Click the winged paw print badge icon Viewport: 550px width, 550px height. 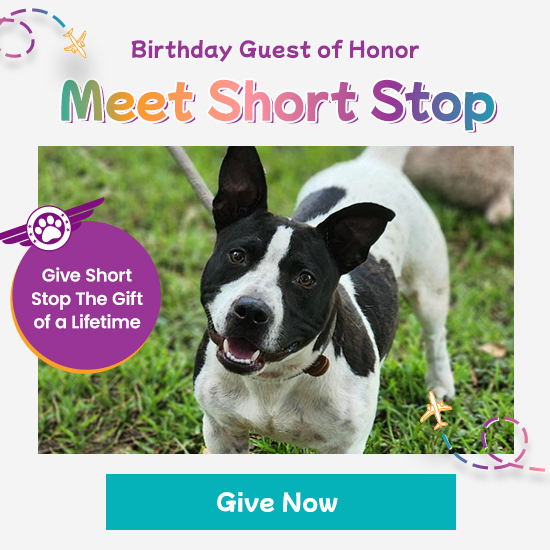pyautogui.click(x=49, y=225)
